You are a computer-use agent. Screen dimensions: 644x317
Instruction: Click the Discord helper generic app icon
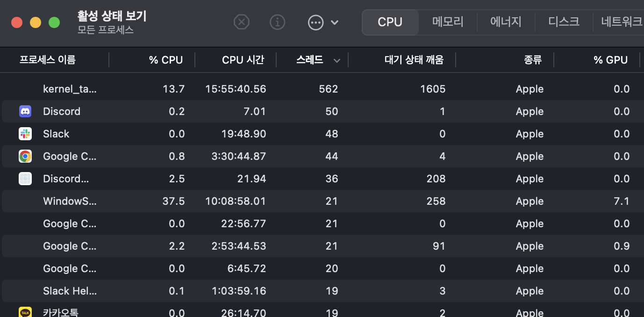[25, 179]
